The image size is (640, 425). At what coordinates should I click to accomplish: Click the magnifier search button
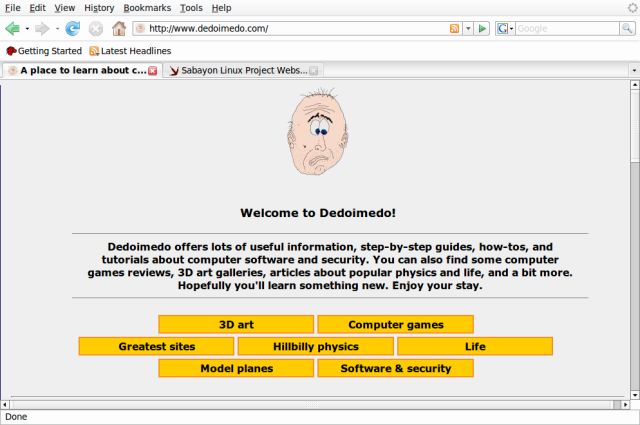(x=627, y=29)
